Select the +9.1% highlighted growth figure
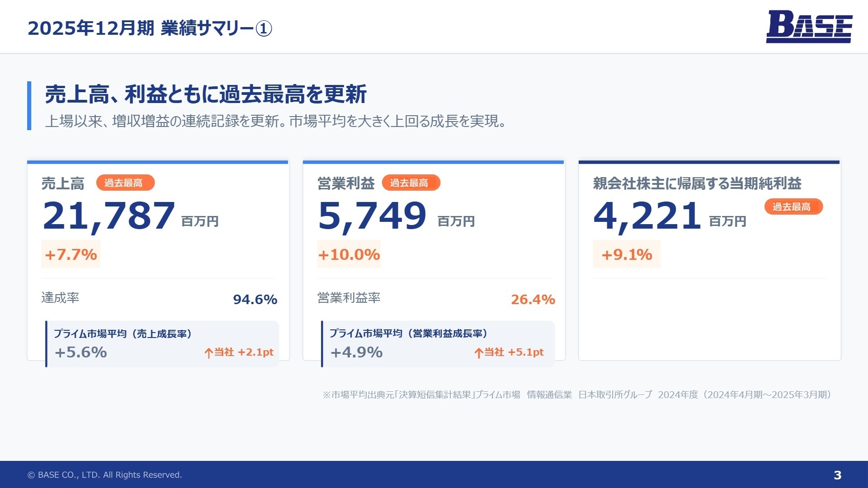Viewport: 868px width, 488px height. tap(627, 254)
